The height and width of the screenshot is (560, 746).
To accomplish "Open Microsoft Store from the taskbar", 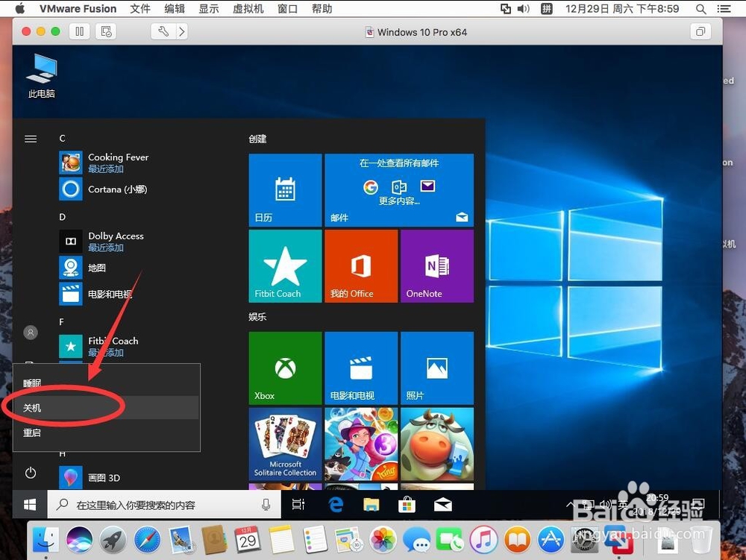I will tap(407, 504).
